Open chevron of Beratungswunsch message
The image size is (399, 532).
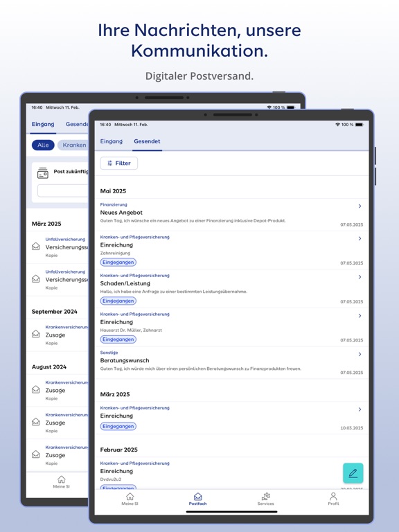[x=360, y=354]
